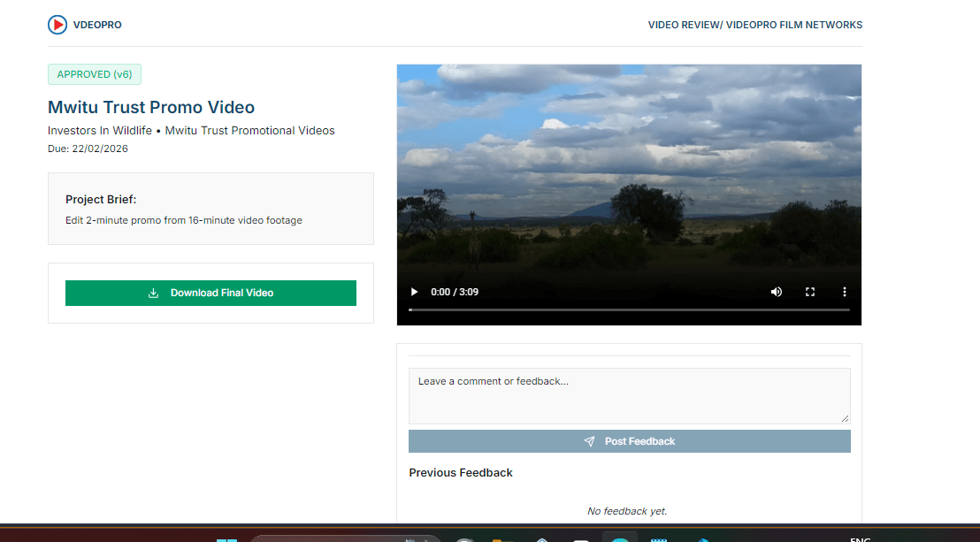The image size is (980, 542).
Task: Click the video progress bar
Action: tap(630, 309)
